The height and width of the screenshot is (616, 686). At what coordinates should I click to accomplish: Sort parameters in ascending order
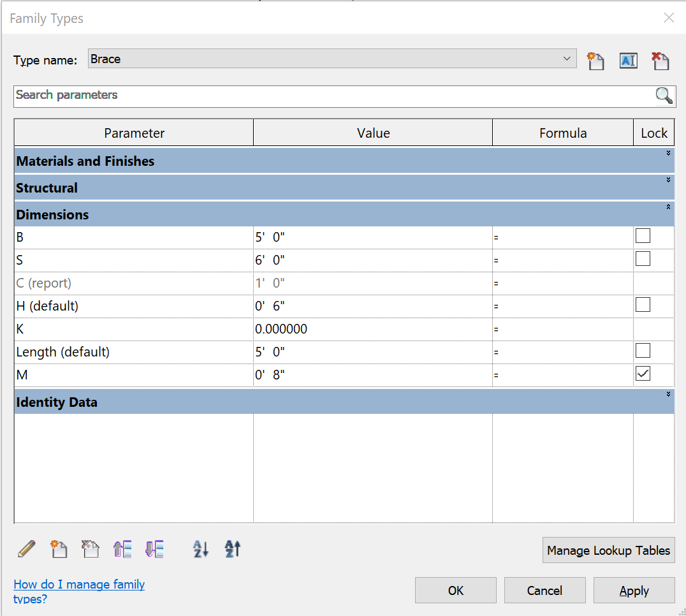click(201, 549)
